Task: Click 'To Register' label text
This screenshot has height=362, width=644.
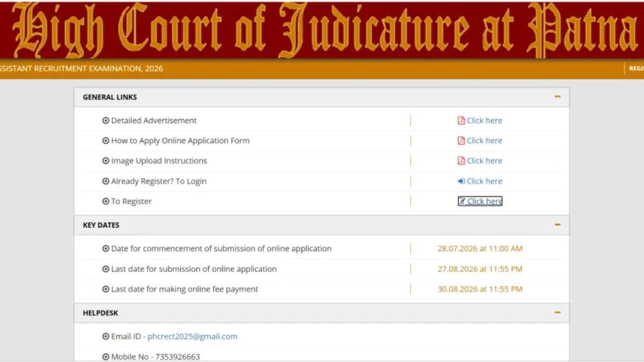Action: pyautogui.click(x=131, y=202)
